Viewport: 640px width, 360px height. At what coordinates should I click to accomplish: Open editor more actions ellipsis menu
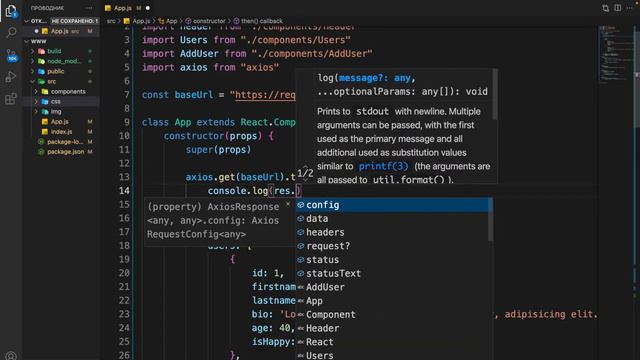[x=629, y=8]
